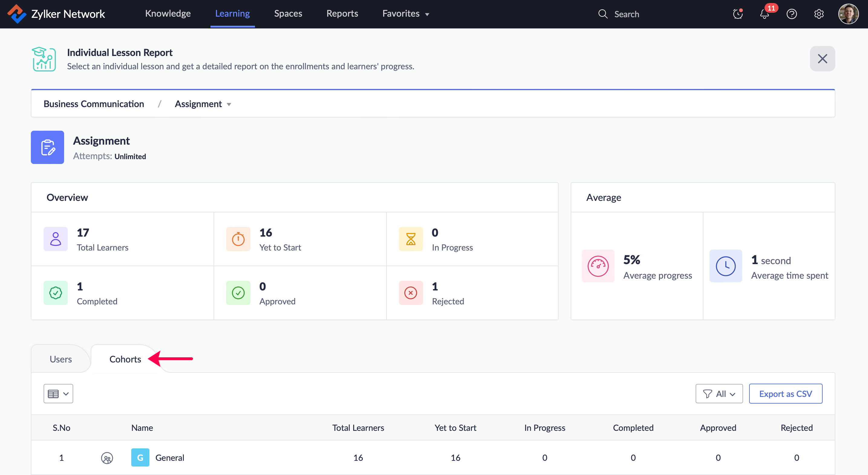Expand the Favorites menu
The height and width of the screenshot is (475, 868).
(405, 14)
